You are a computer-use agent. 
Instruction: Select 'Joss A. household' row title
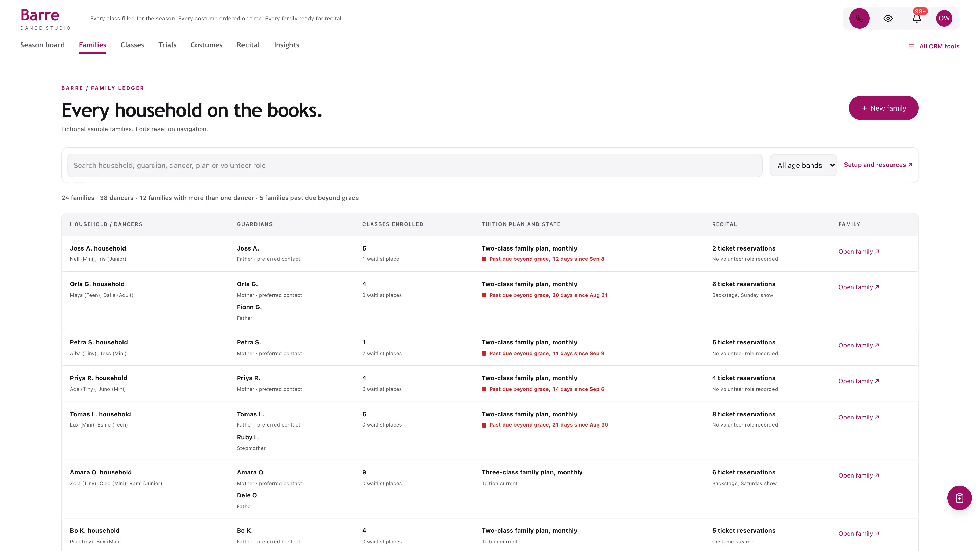point(98,248)
